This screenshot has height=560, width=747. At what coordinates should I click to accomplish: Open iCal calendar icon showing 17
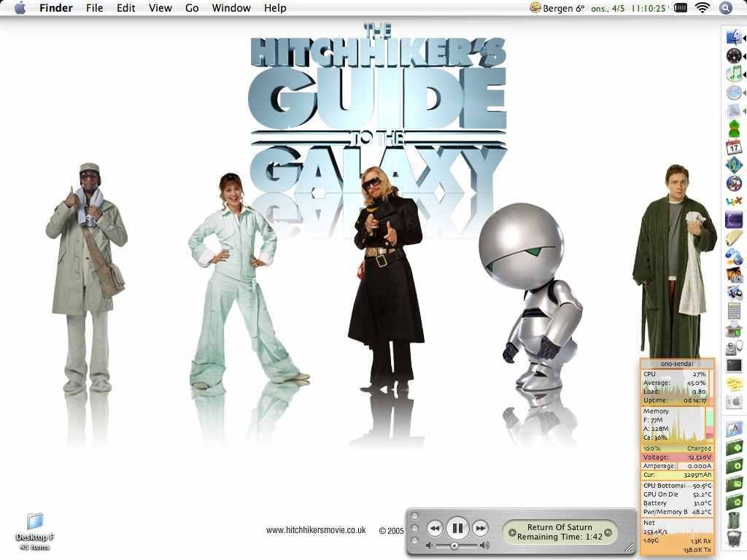[x=734, y=147]
